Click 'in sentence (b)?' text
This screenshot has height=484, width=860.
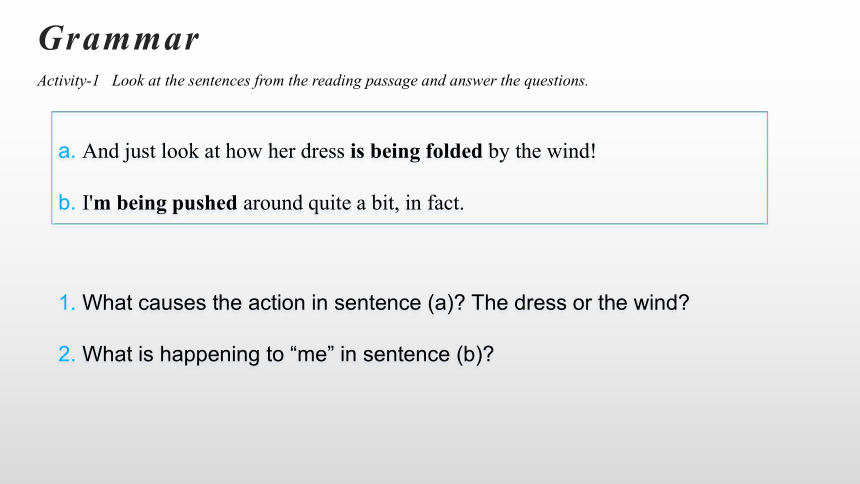pos(417,354)
